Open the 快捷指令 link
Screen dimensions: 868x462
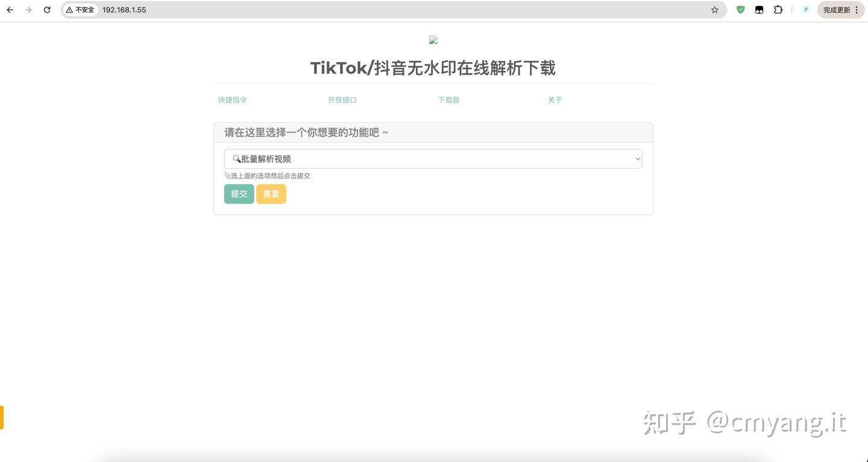tap(233, 100)
